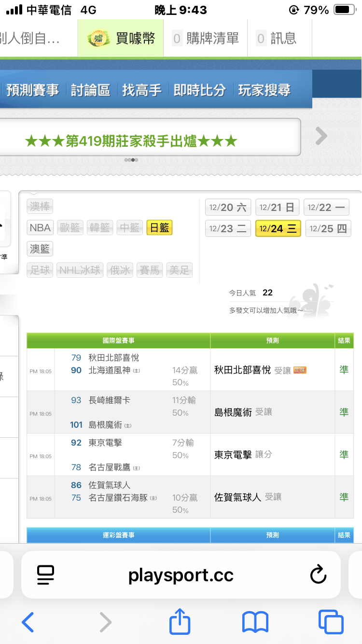362x644 pixels.
Task: Open page settings reader icon in address bar
Action: click(46, 575)
